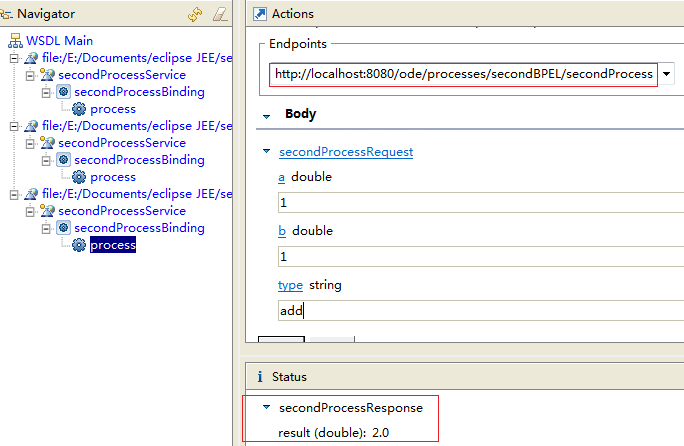The height and width of the screenshot is (446, 684).
Task: Open the middle process operation in tree
Action: 113,177
